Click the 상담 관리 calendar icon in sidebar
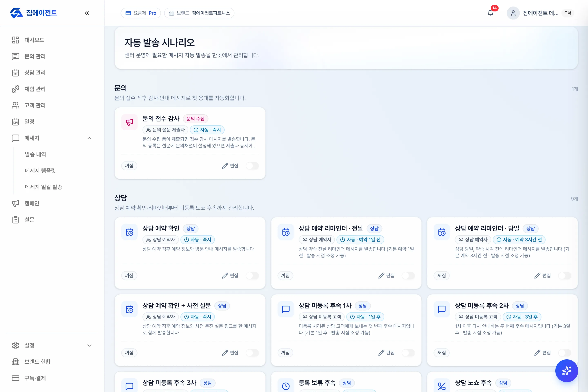 tap(16, 73)
